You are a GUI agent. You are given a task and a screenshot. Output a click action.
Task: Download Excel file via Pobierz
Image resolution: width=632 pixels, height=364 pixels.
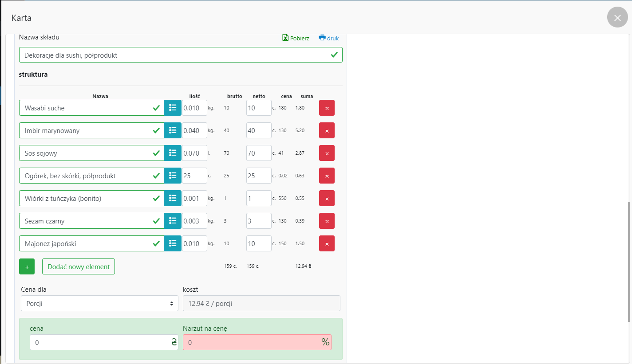tap(296, 38)
